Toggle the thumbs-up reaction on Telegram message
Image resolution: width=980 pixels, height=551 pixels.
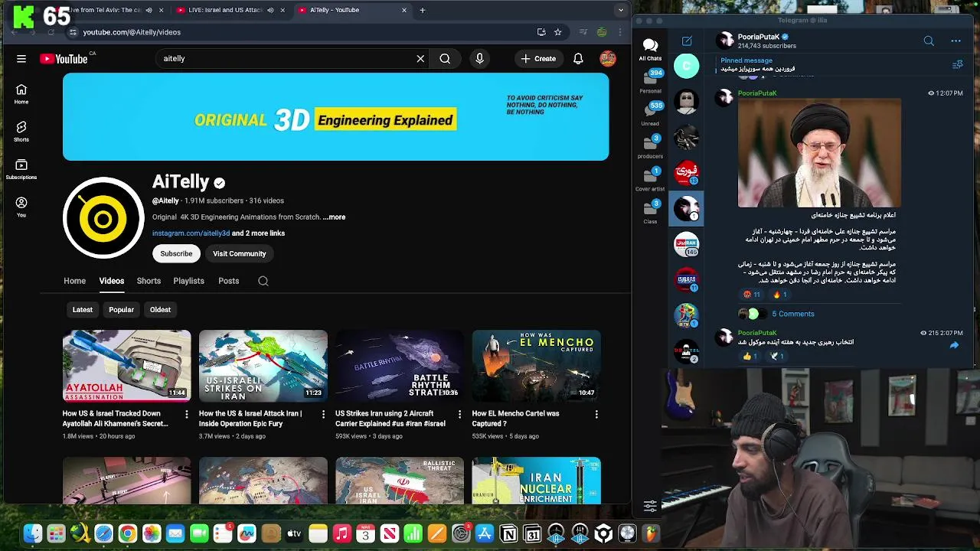coord(750,356)
